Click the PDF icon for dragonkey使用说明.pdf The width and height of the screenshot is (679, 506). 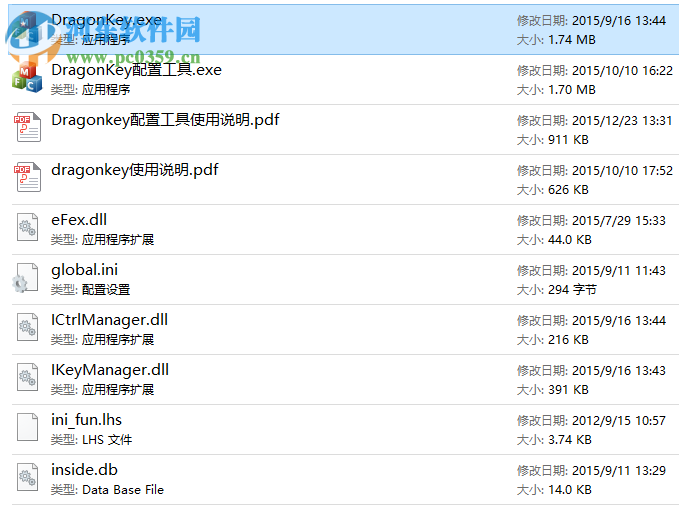(x=28, y=177)
